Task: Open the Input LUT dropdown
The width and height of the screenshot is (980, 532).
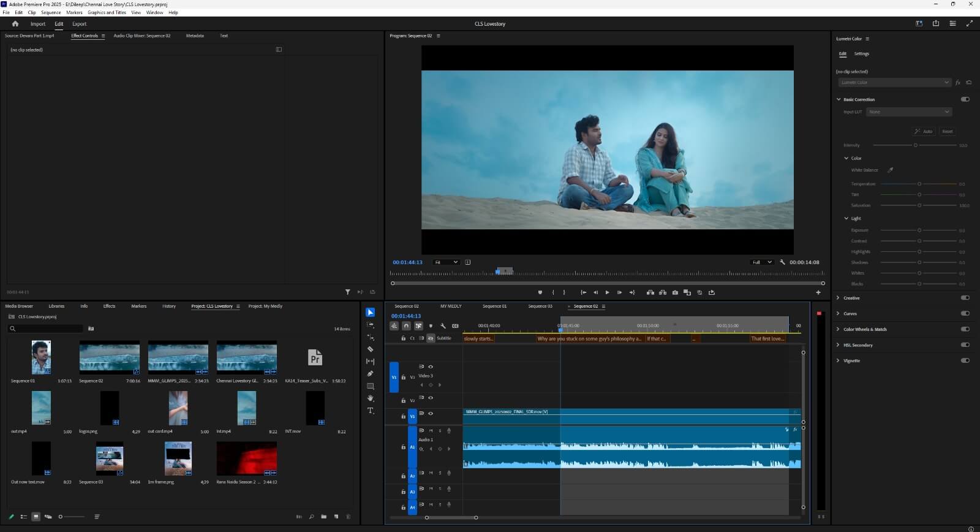Action: coord(909,112)
